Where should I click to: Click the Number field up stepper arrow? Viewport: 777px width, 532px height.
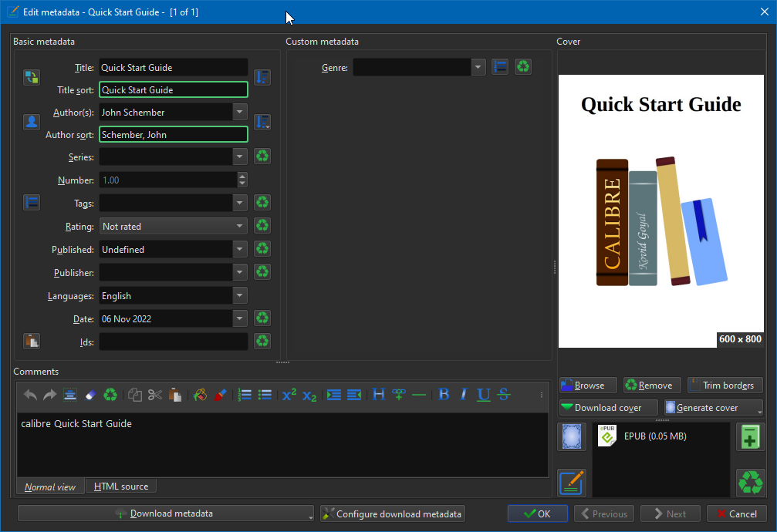pos(242,177)
